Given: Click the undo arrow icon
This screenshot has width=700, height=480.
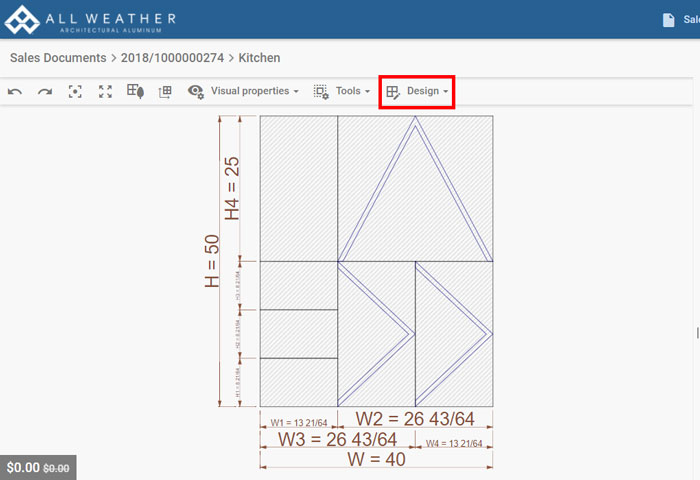Looking at the screenshot, I should tap(15, 91).
